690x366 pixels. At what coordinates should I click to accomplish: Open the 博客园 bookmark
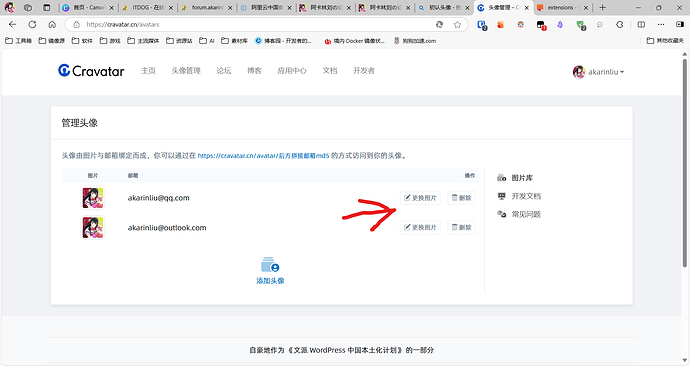(283, 41)
